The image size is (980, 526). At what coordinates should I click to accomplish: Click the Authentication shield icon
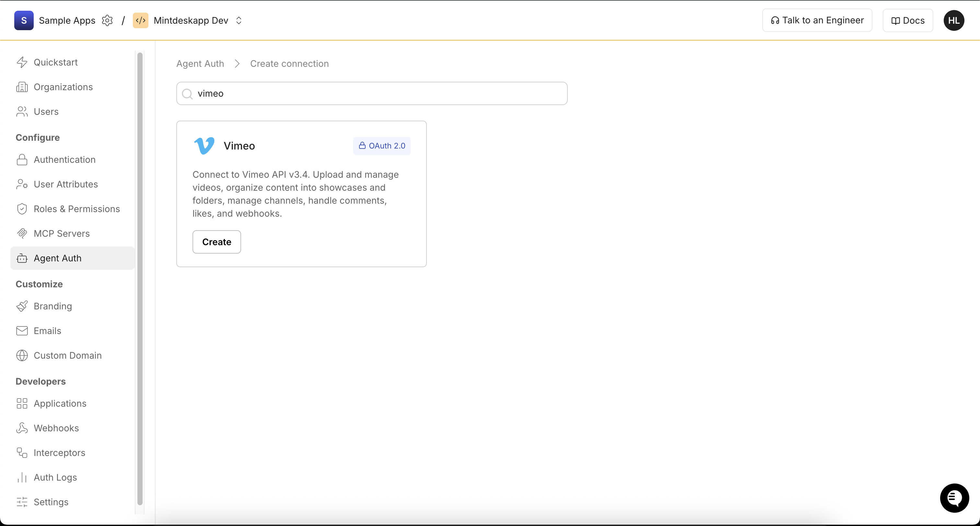click(22, 160)
